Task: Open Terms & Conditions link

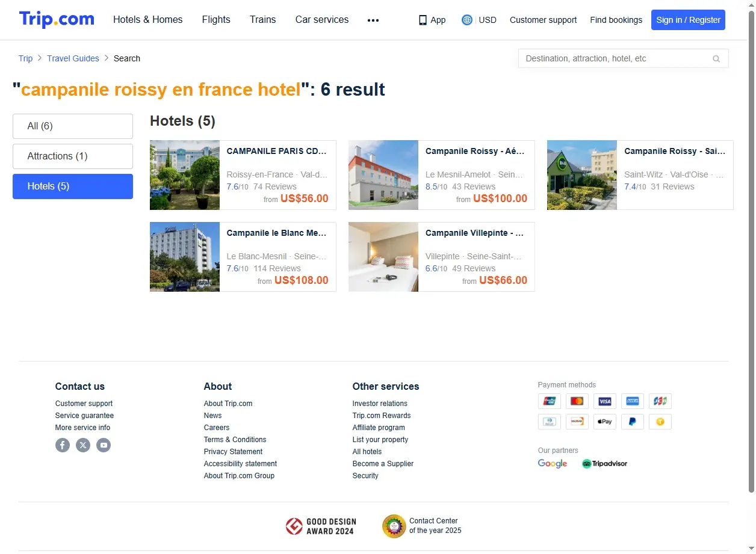Action: tap(235, 440)
